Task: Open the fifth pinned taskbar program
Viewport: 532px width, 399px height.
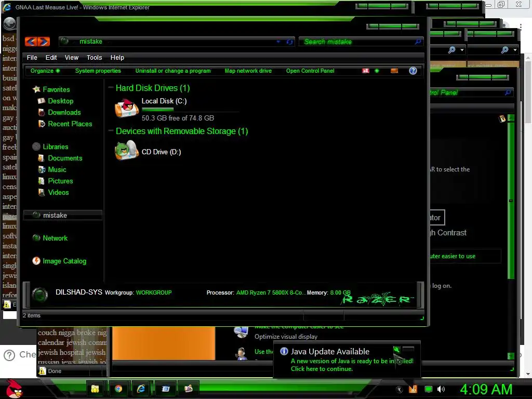Action: click(188, 389)
